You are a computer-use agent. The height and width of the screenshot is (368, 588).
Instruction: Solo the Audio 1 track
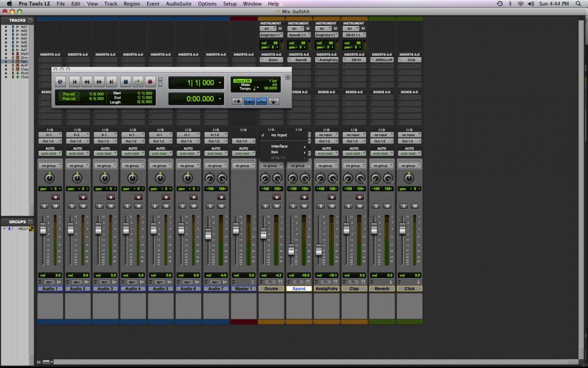[x=44, y=206]
